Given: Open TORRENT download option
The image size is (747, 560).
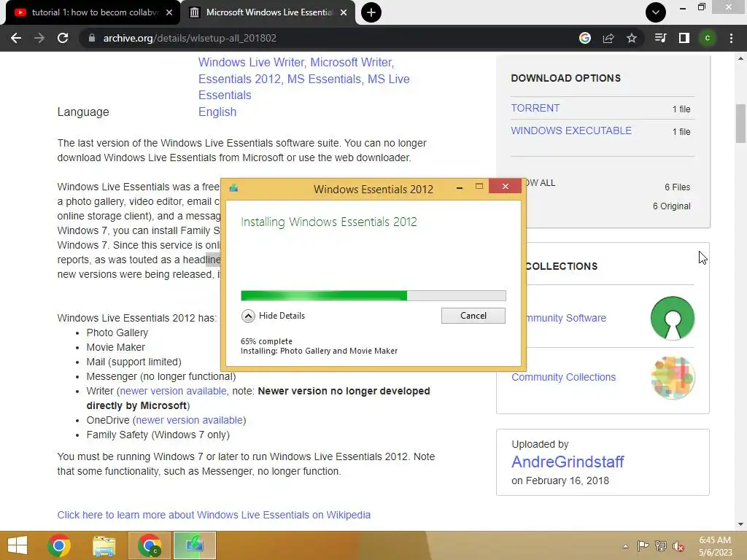Looking at the screenshot, I should point(535,108).
